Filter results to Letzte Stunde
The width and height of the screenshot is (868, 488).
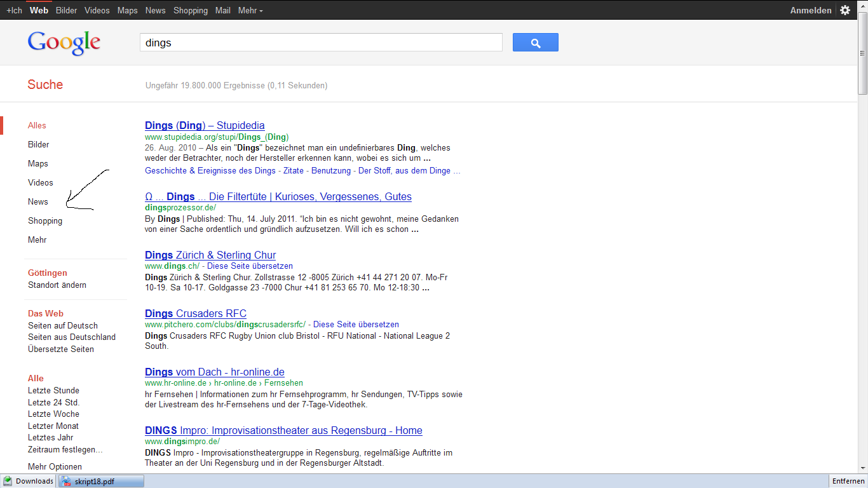tap(53, 390)
